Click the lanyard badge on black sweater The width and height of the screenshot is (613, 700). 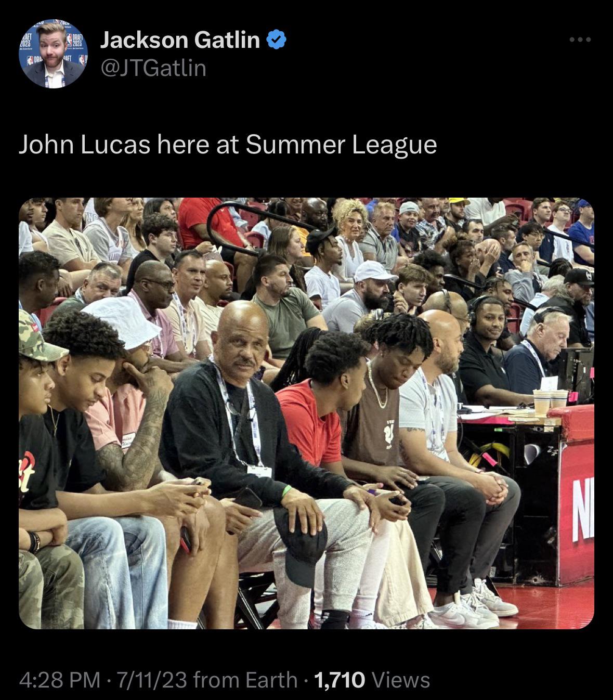pyautogui.click(x=259, y=471)
